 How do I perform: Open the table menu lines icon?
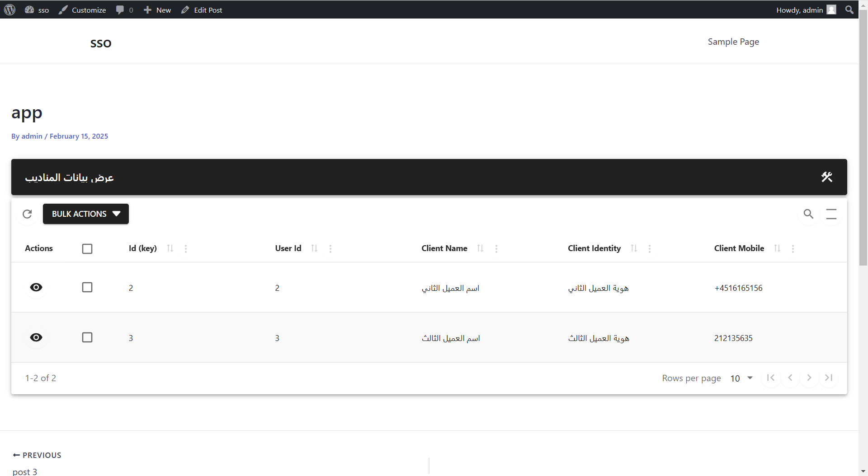(831, 214)
